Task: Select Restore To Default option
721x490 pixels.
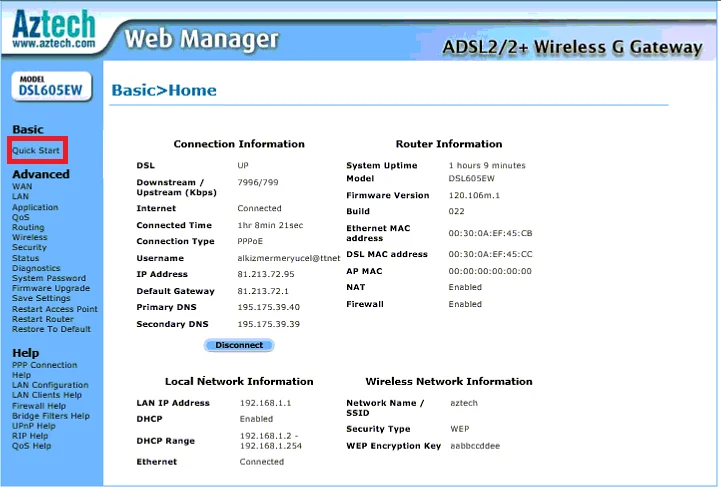Action: (51, 329)
